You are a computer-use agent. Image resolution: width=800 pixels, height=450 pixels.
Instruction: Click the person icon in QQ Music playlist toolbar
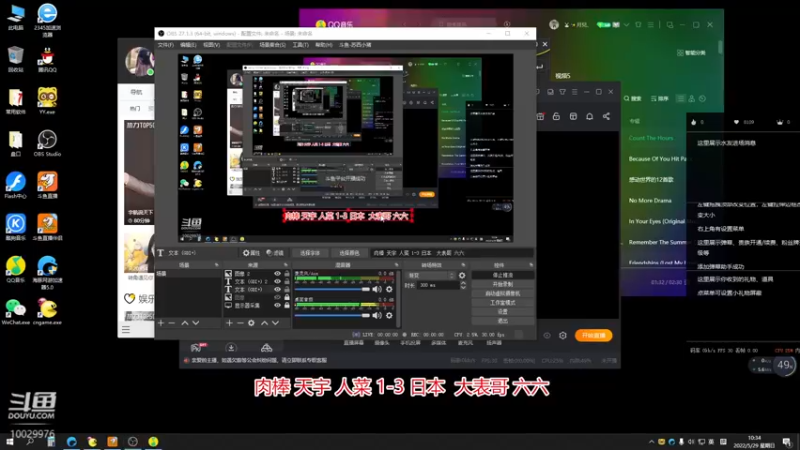pos(692,98)
